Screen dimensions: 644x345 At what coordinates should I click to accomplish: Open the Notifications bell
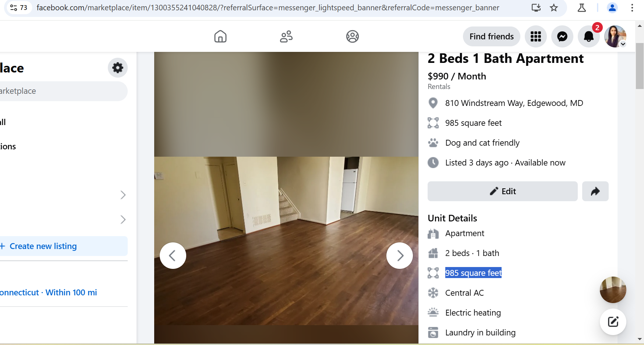coord(589,36)
